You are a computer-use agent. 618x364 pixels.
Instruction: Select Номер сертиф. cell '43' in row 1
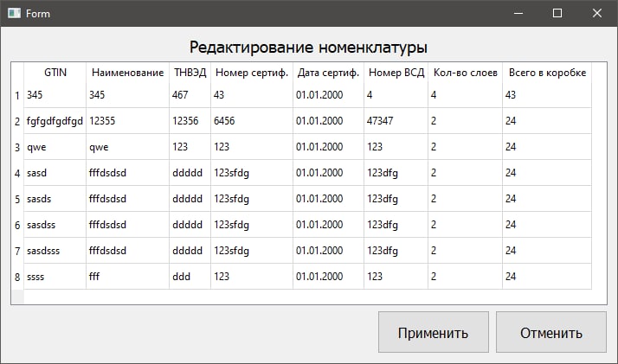point(252,95)
